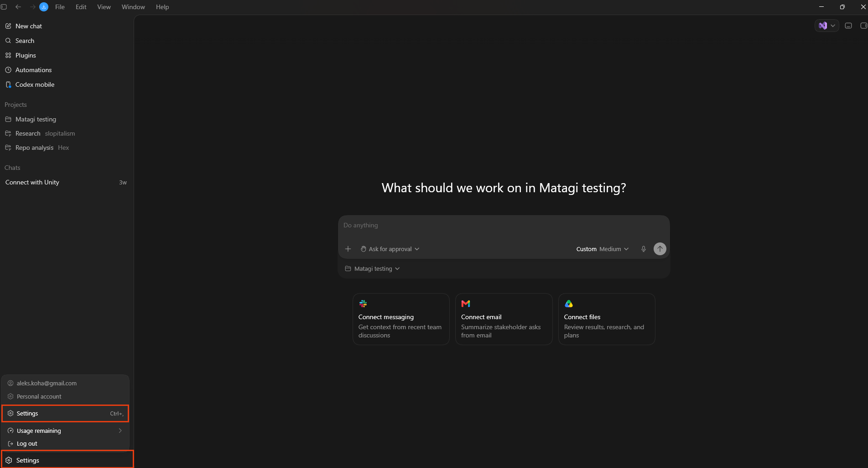868x468 pixels.
Task: Focus the Do anything prompt field
Action: tap(504, 225)
